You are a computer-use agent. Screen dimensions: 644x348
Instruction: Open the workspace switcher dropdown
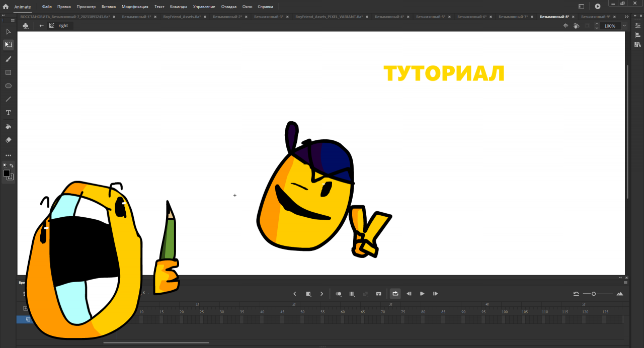(582, 7)
